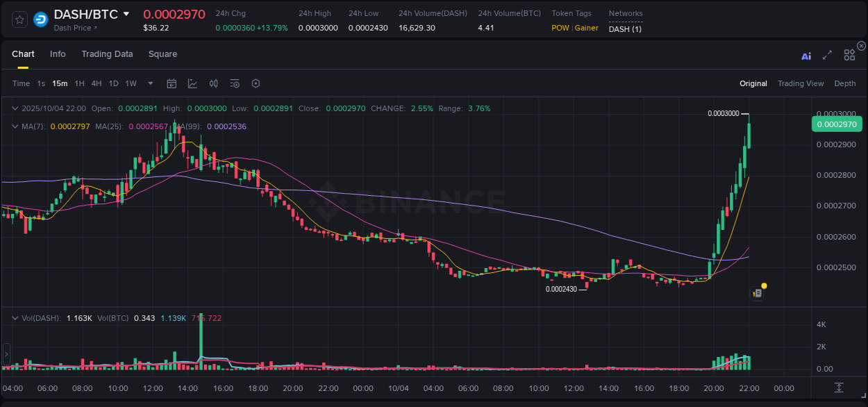Open the widgets layout icon

[x=849, y=55]
